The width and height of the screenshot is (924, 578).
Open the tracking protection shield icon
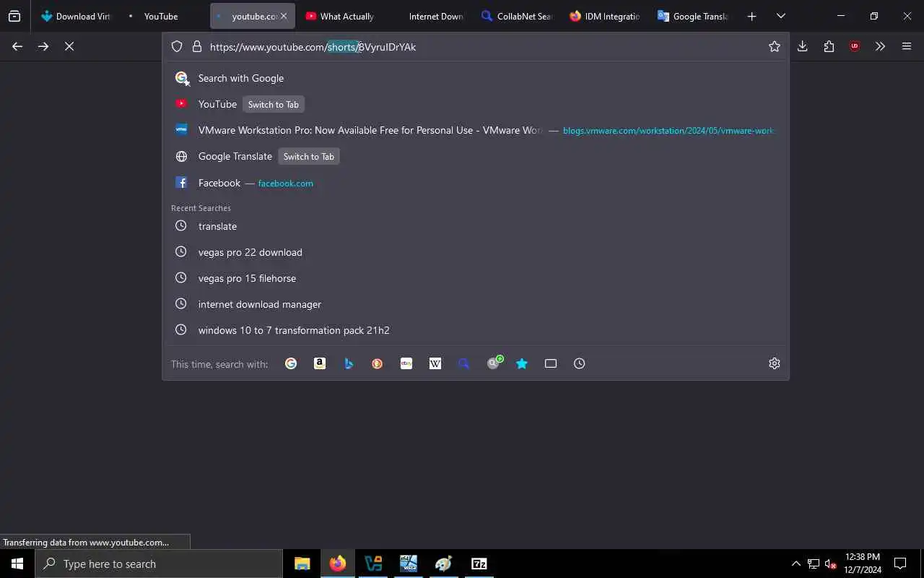(x=177, y=47)
